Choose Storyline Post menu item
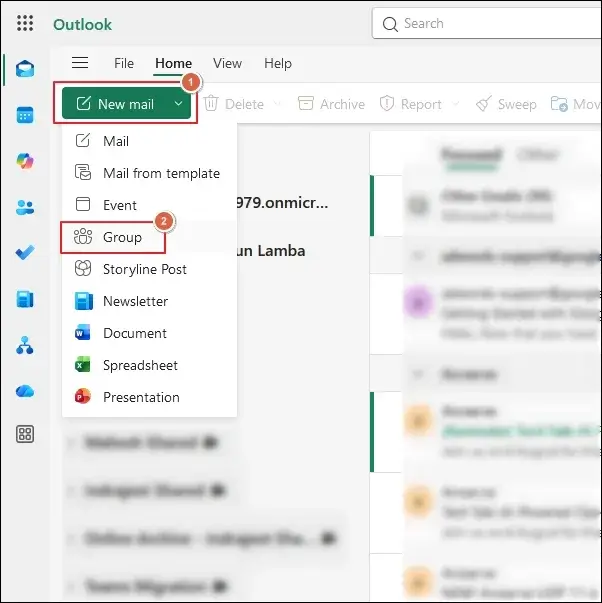This screenshot has width=602, height=603. [149, 269]
